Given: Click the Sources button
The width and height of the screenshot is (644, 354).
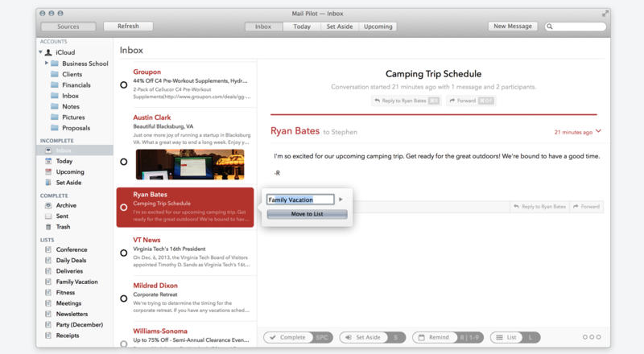Looking at the screenshot, I should pyautogui.click(x=68, y=27).
